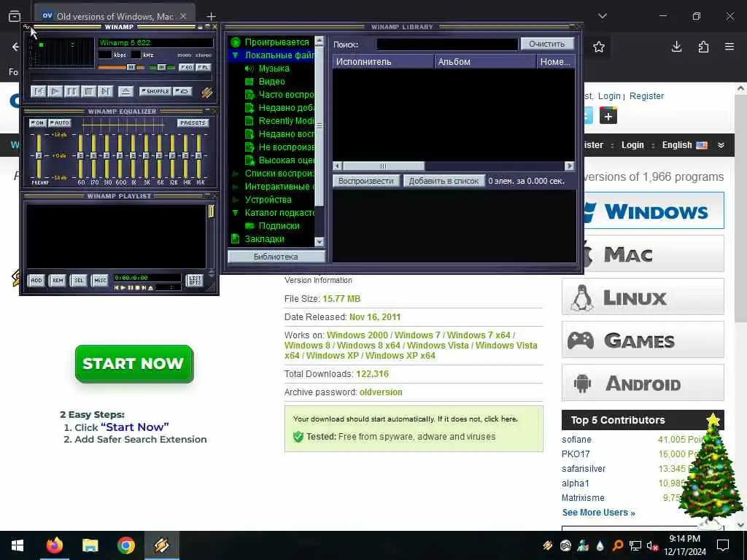Viewport: 747px width, 560px height.
Task: Click the 'Добавить в список' button
Action: click(x=444, y=181)
